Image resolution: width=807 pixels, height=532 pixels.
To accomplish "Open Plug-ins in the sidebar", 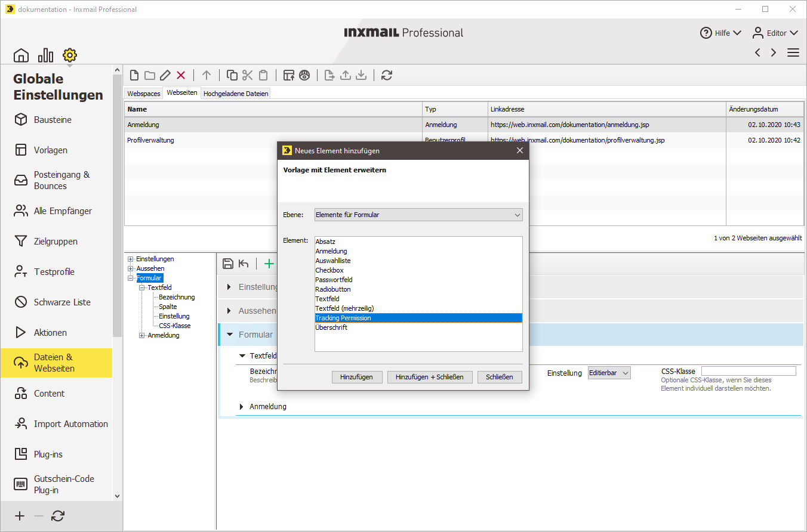I will (57, 454).
